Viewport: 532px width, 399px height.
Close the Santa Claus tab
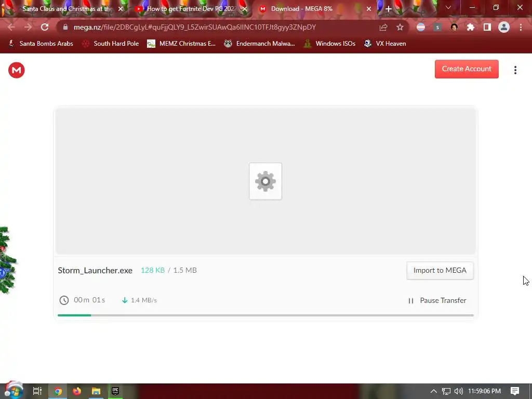pyautogui.click(x=121, y=9)
